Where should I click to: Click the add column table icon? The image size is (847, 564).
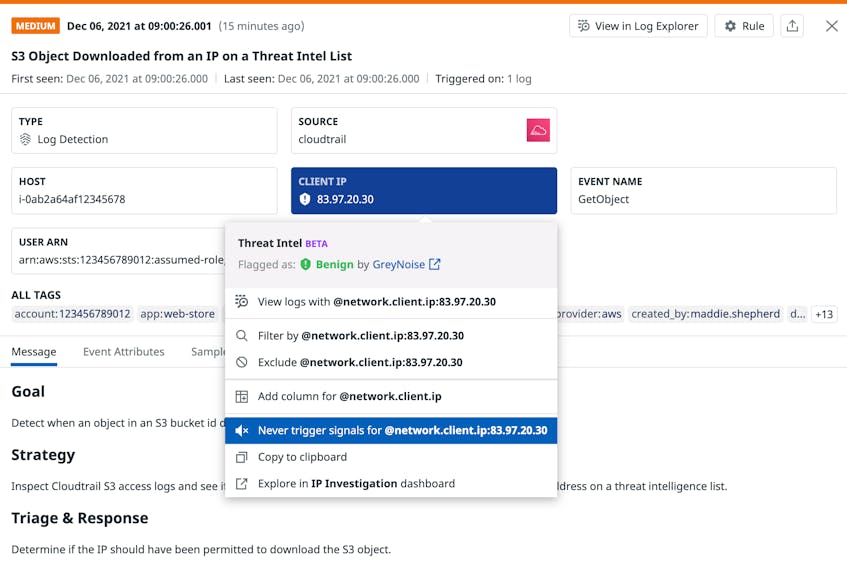241,397
